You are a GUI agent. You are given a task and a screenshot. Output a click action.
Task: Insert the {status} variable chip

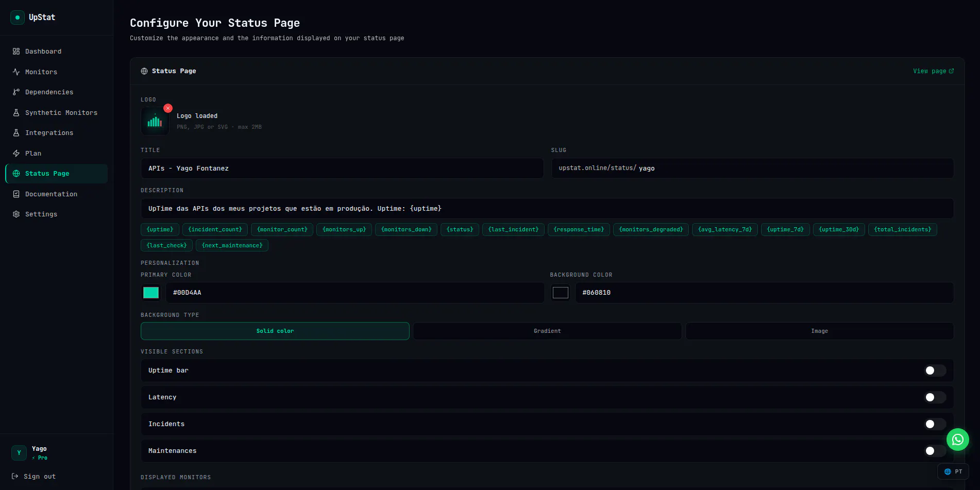click(x=460, y=230)
